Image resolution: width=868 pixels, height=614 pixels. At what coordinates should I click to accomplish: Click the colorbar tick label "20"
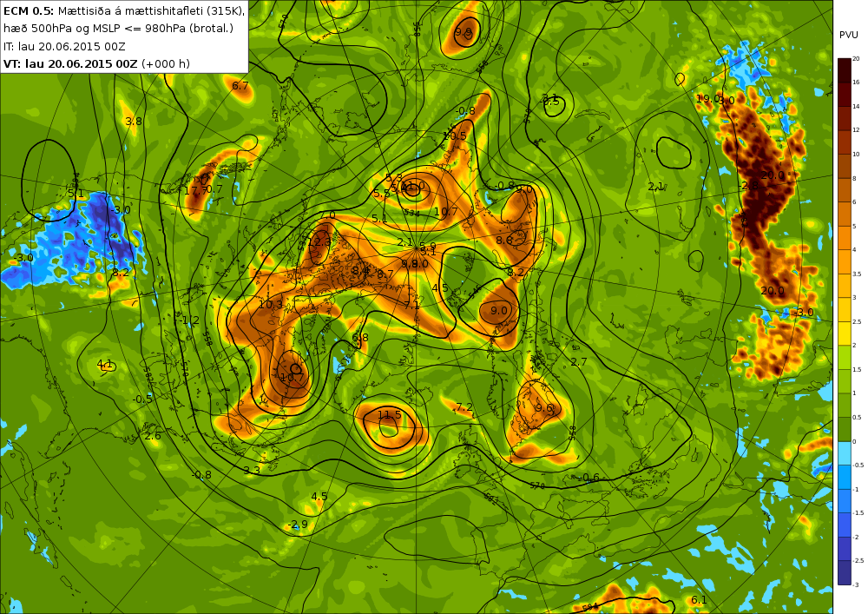click(856, 59)
